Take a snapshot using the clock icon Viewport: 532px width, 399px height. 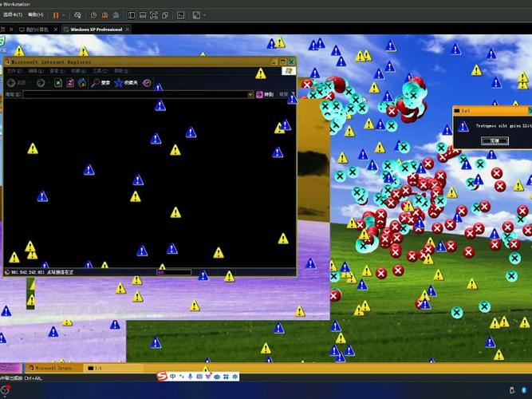(93, 15)
